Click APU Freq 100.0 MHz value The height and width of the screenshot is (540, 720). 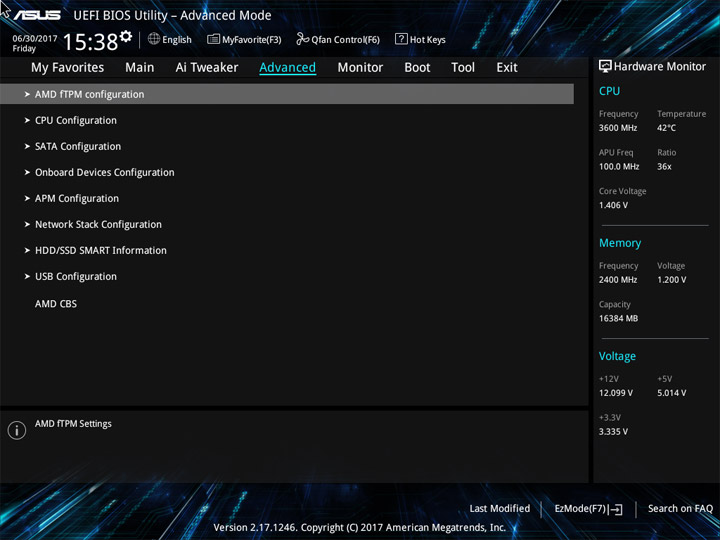(x=619, y=166)
